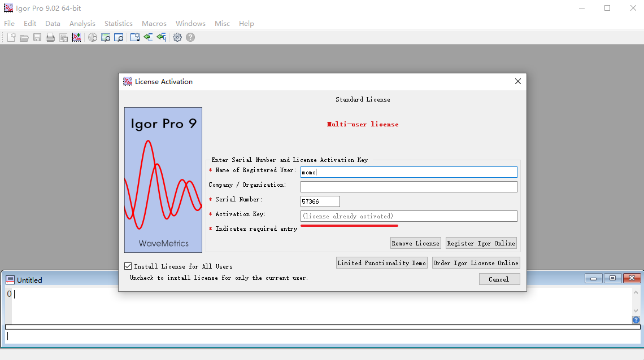Image resolution: width=644 pixels, height=360 pixels.
Task: Click scroll down arrow in Untitled window
Action: click(x=636, y=311)
